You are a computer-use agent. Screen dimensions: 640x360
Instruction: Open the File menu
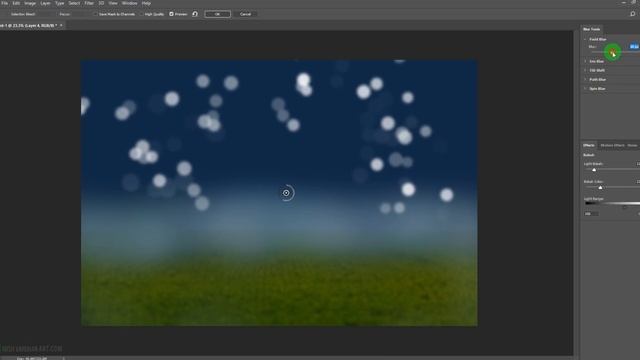[5, 3]
